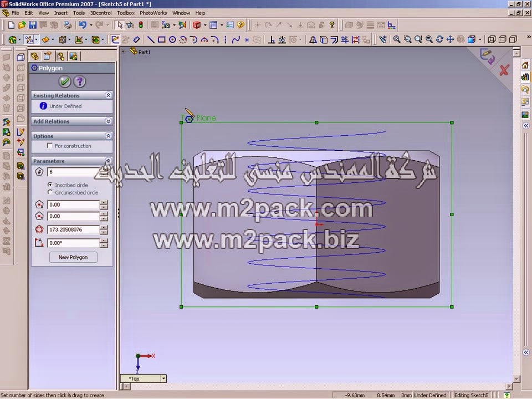Click the Rebuild traffic light icon

pos(141,25)
